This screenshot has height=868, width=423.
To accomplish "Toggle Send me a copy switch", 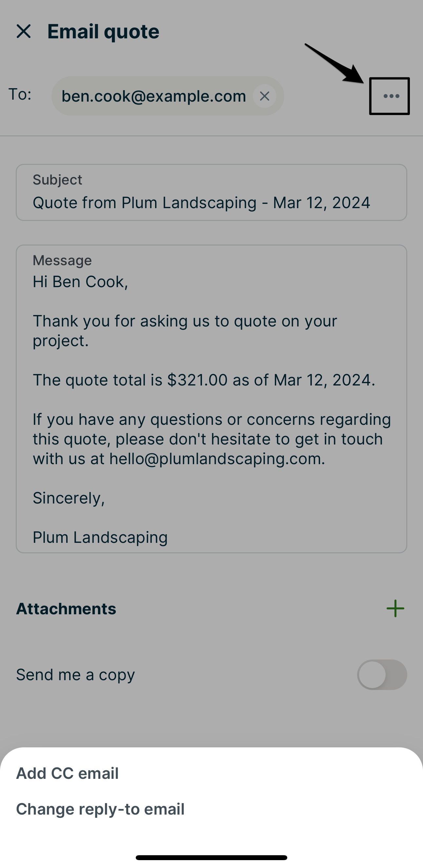I will click(382, 675).
